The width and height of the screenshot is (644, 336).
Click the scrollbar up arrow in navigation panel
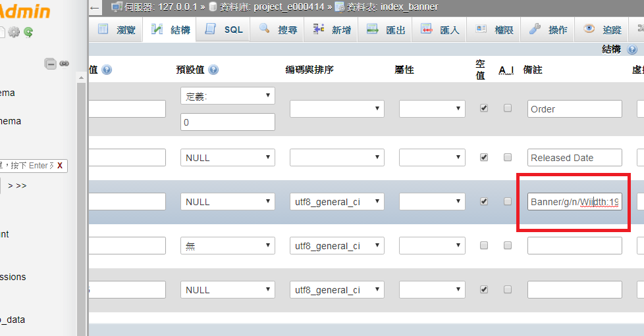pos(81,78)
